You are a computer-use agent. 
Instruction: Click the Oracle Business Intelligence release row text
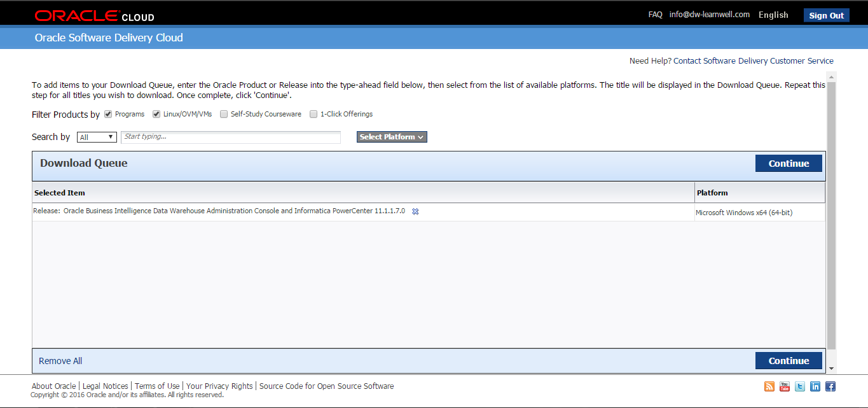tap(219, 211)
